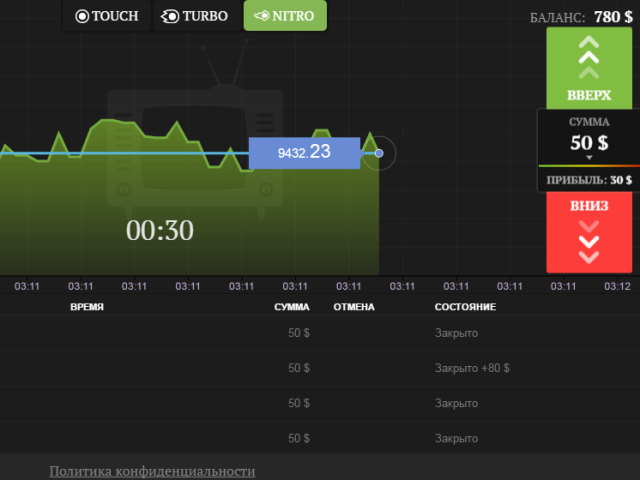
Task: Click the 03:12 time axis label
Action: pos(617,287)
